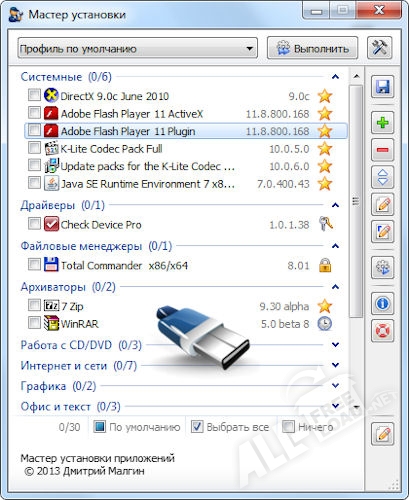Screen dimensions: 409x500
Task: Select the Check Device Pro checkbox
Action: coord(34,224)
